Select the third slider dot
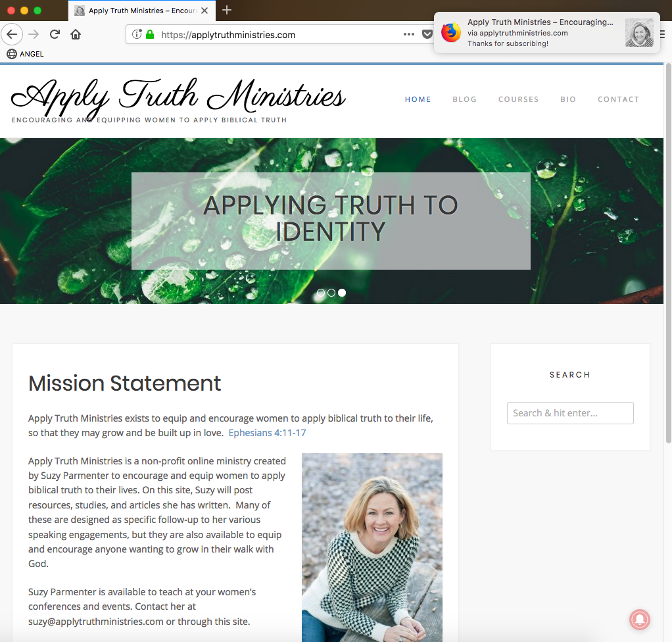This screenshot has height=642, width=672. (341, 293)
